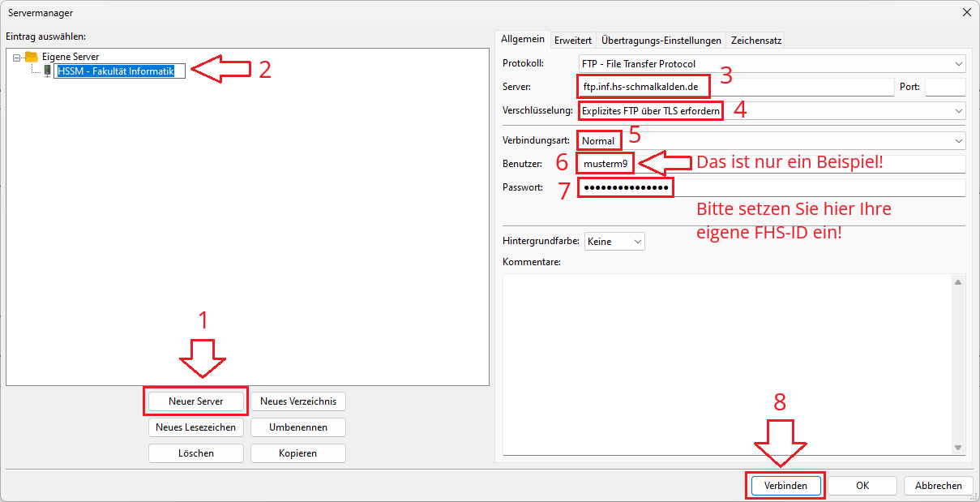Click the Neues Verzeichnis button
This screenshot has width=980, height=502.
click(297, 401)
